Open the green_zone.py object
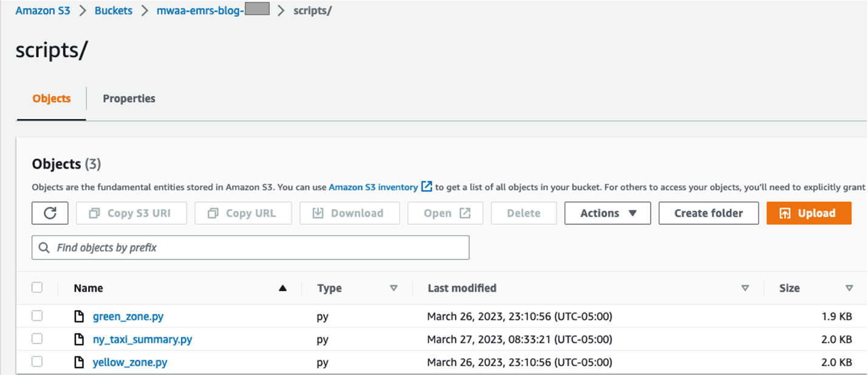 (x=128, y=316)
